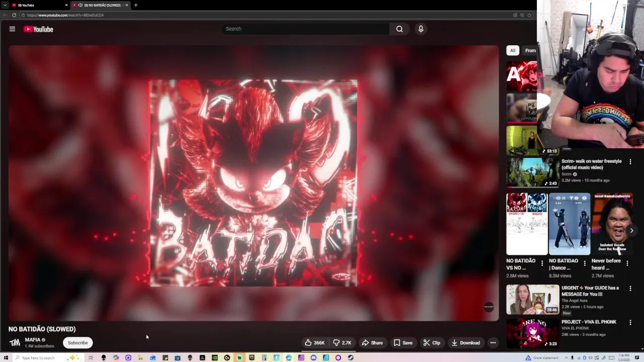The height and width of the screenshot is (362, 644).
Task: Like the video (366K thumbs up)
Action: (x=314, y=343)
